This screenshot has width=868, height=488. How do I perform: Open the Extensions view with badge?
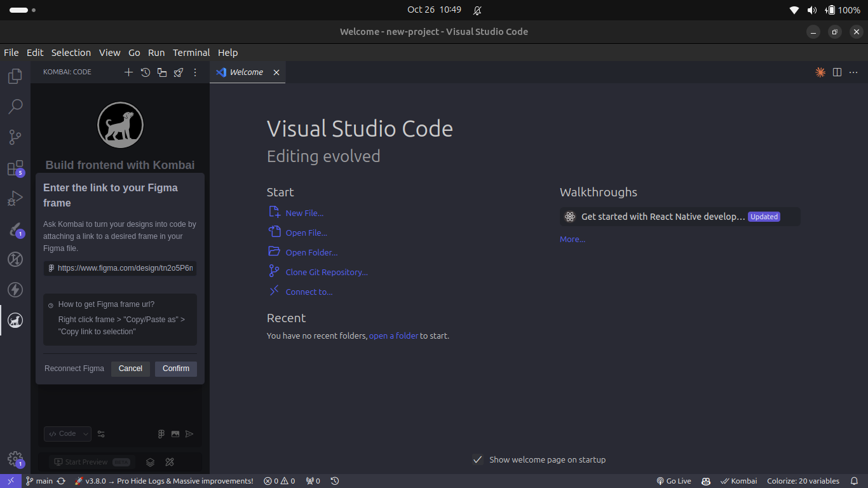click(x=15, y=168)
